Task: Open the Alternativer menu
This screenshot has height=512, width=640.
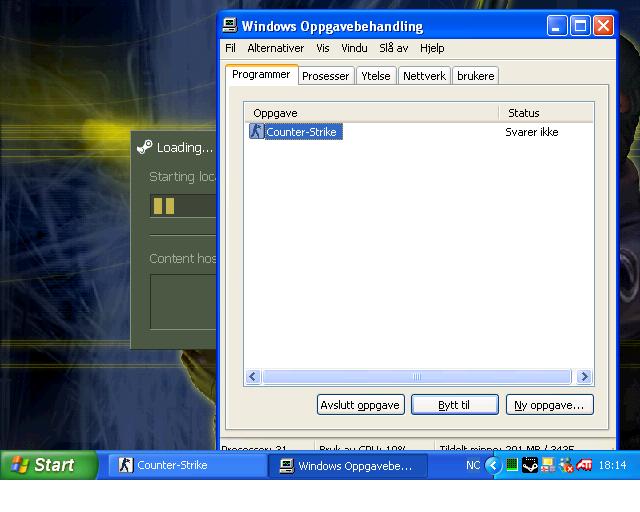Action: pos(276,48)
